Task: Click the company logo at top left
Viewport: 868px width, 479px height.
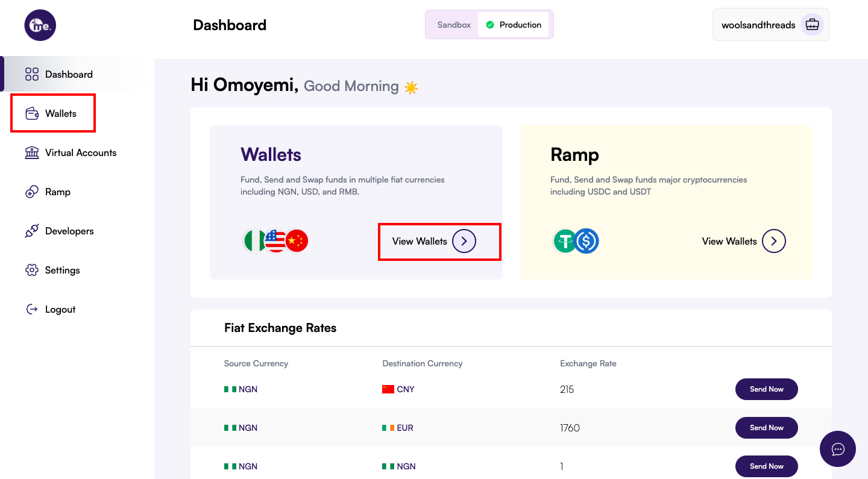Action: click(x=40, y=25)
